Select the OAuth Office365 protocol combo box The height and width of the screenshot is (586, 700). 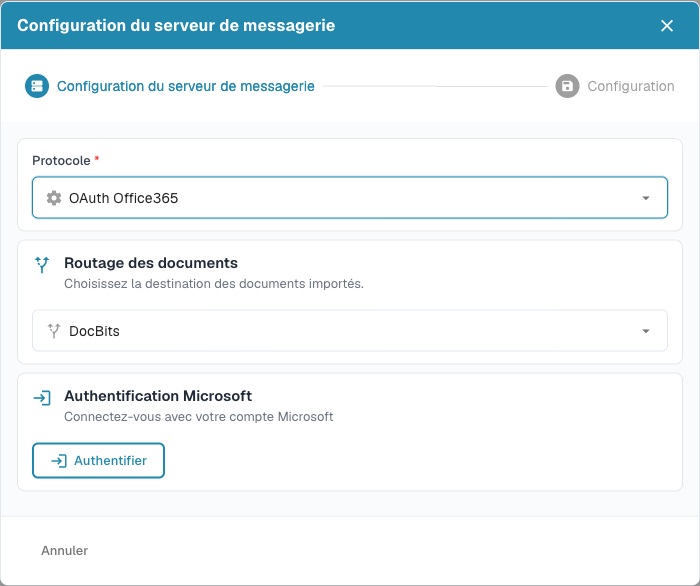click(x=350, y=198)
